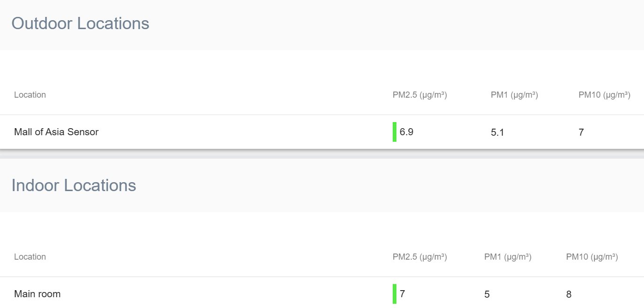The image size is (644, 308).
Task: Click the Indoor Locations heading
Action: [x=74, y=185]
